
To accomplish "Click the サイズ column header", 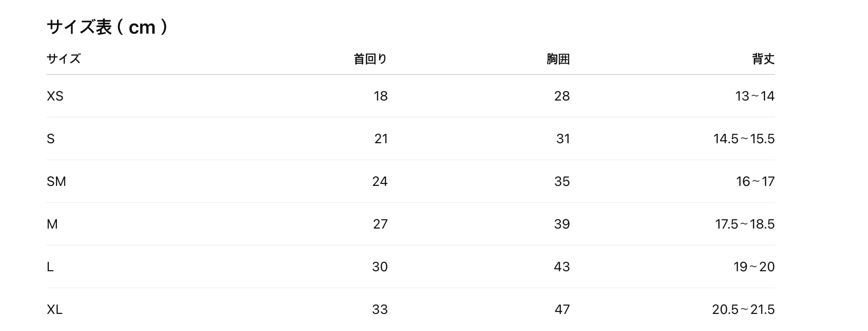I will tap(64, 59).
